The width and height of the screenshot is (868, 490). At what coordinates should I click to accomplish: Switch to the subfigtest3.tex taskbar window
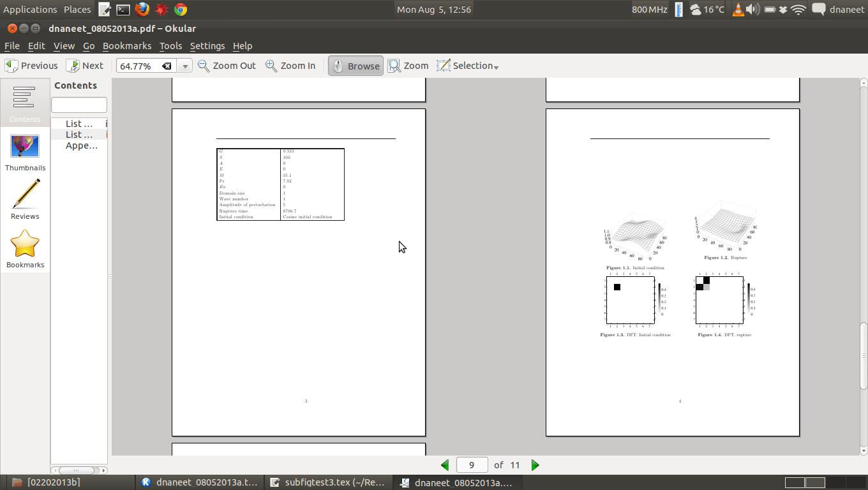point(329,482)
